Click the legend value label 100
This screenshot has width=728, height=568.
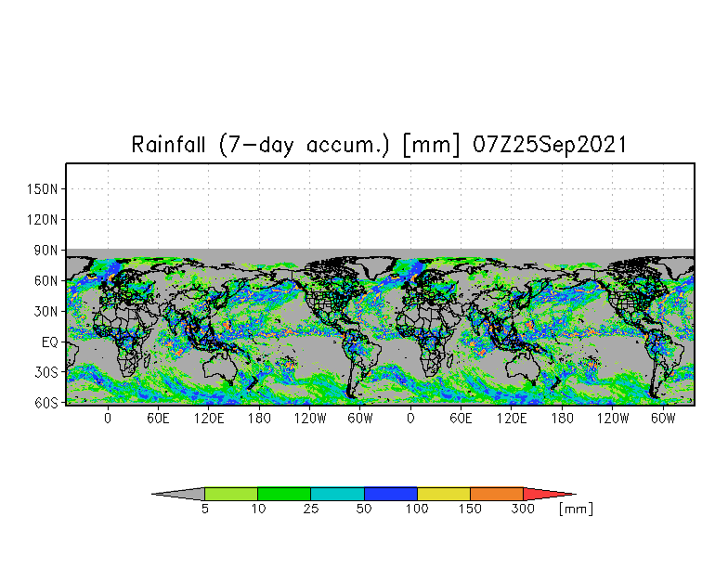pyautogui.click(x=417, y=509)
